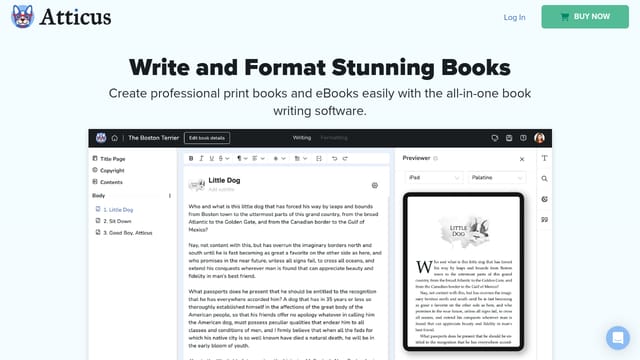The image size is (640, 360).
Task: Close the Previewer panel
Action: (x=522, y=159)
